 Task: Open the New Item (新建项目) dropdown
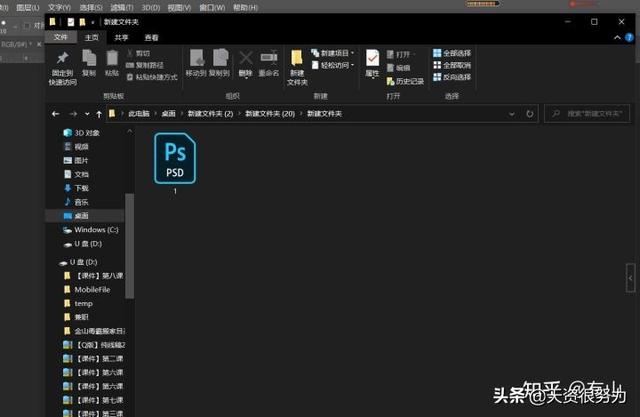coord(333,53)
